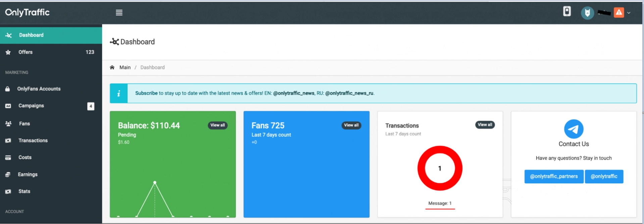The width and height of the screenshot is (644, 224).
Task: Click the Subscribe link in banner
Action: (146, 93)
